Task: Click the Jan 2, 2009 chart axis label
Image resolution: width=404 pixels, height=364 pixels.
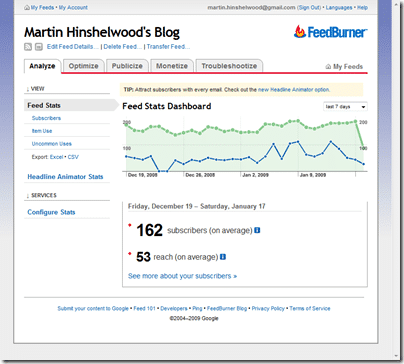Action: coord(256,175)
